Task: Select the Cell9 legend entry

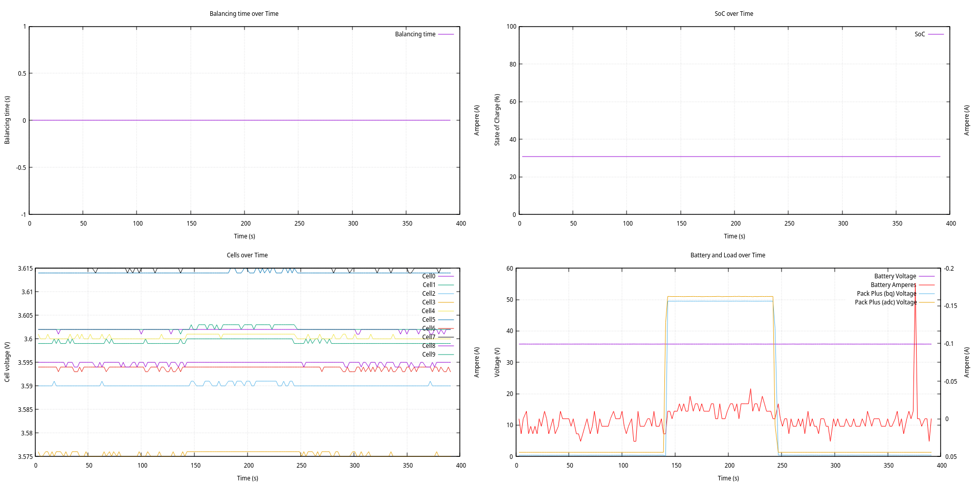Action: [x=429, y=355]
